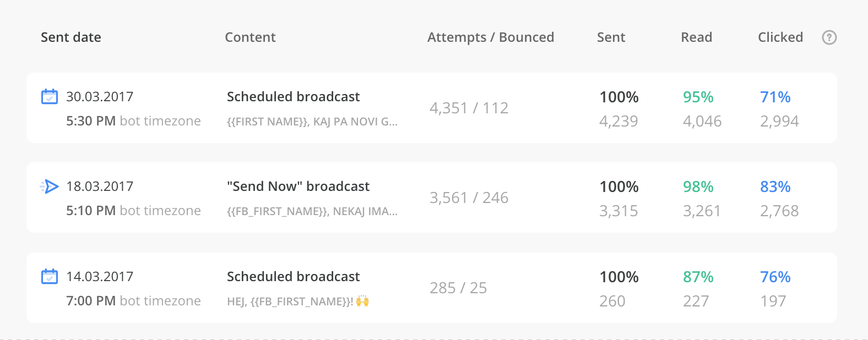Select the Sent date column header
The height and width of the screenshot is (340, 868).
point(71,37)
